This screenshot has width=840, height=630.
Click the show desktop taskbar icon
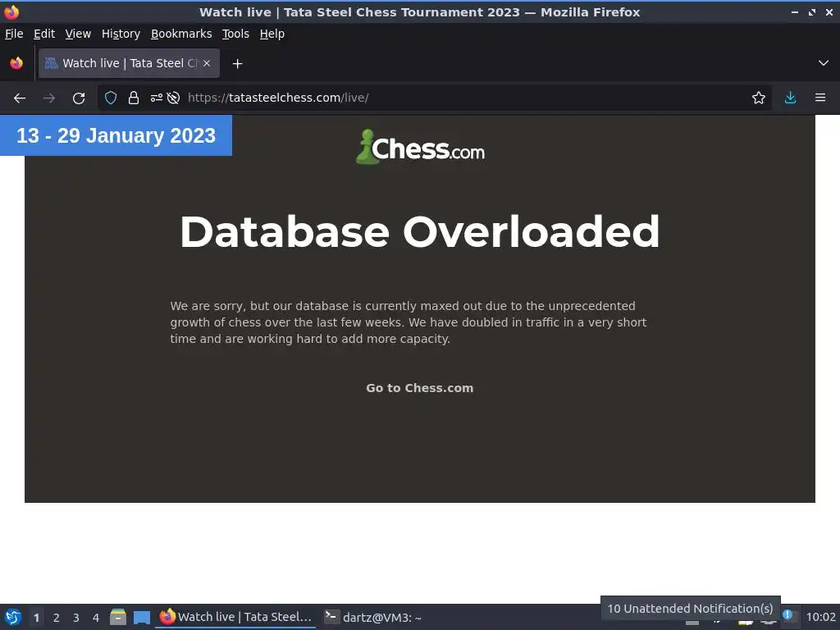(142, 617)
